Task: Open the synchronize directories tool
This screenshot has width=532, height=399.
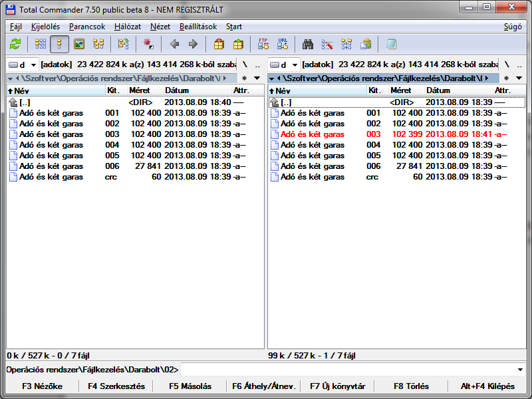Action: click(x=346, y=44)
